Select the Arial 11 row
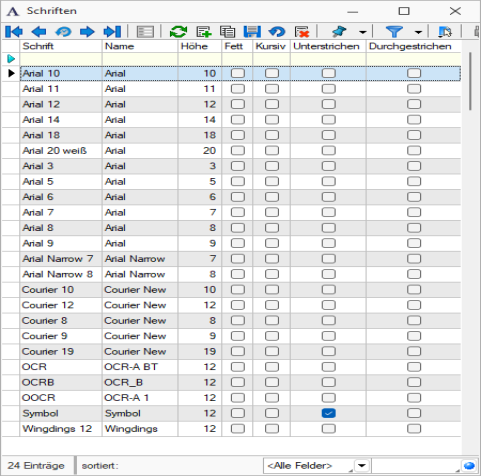The image size is (481, 476). click(240, 89)
